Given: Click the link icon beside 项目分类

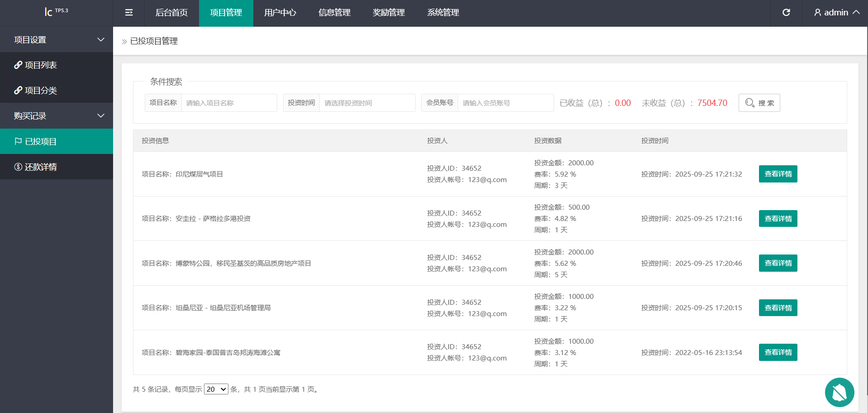Looking at the screenshot, I should (18, 91).
